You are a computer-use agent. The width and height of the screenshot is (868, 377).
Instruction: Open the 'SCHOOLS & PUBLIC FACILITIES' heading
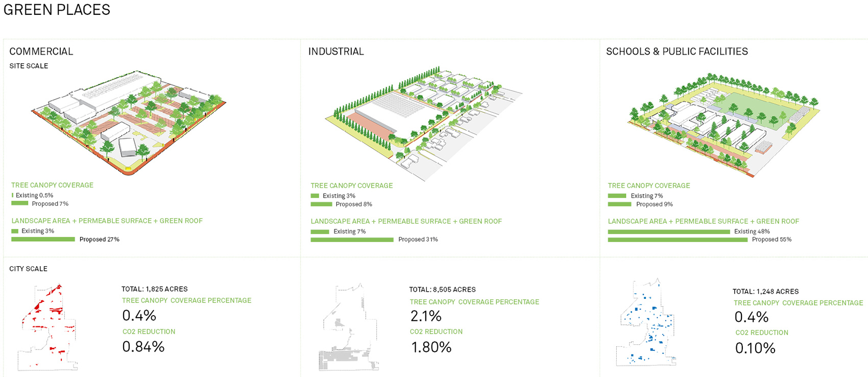(x=677, y=52)
